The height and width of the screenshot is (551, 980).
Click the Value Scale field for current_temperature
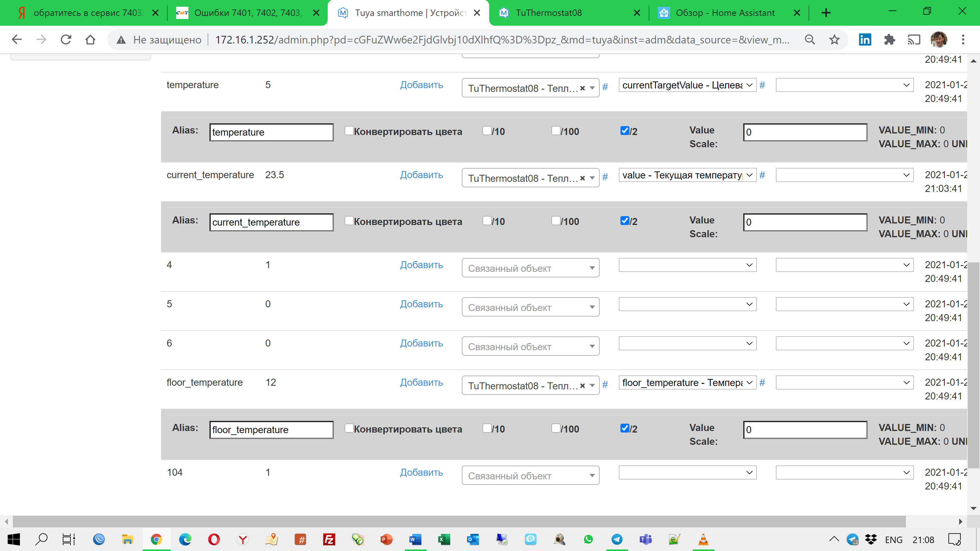coord(805,222)
